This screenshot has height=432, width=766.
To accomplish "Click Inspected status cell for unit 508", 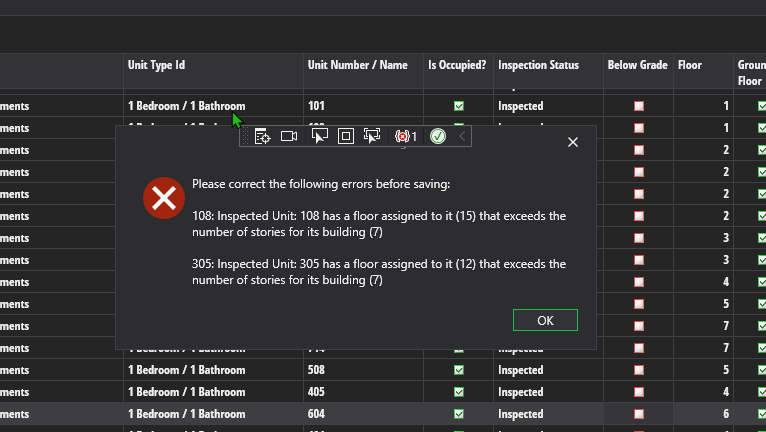I will (x=520, y=370).
